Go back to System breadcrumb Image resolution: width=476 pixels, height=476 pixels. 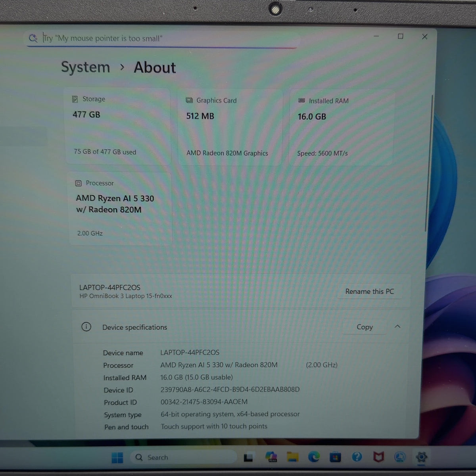(x=85, y=67)
